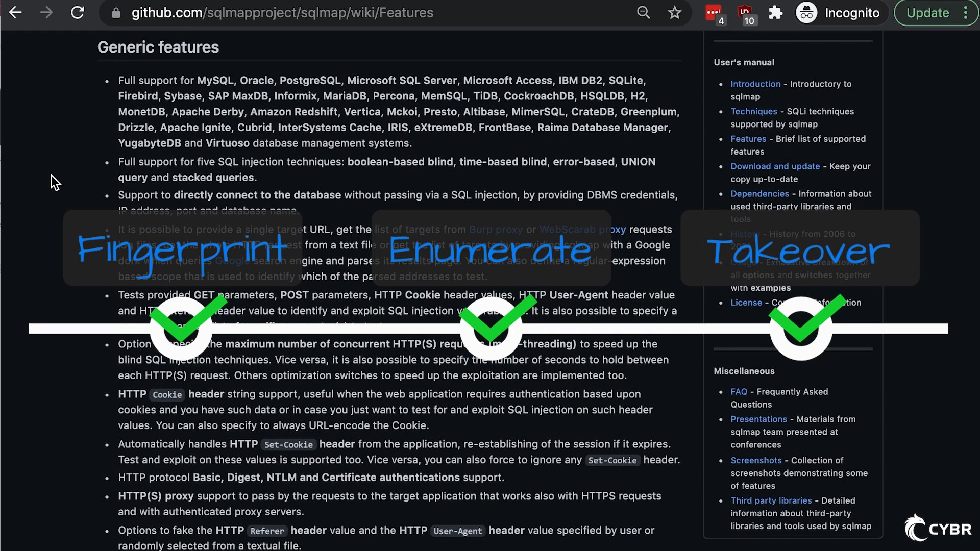Open the Introduction wiki link
Screen dimensions: 980x551
click(x=755, y=84)
